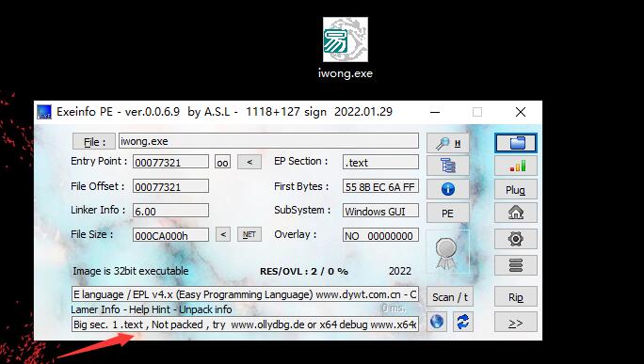
Task: Click the award ribbon medal icon
Action: [447, 253]
